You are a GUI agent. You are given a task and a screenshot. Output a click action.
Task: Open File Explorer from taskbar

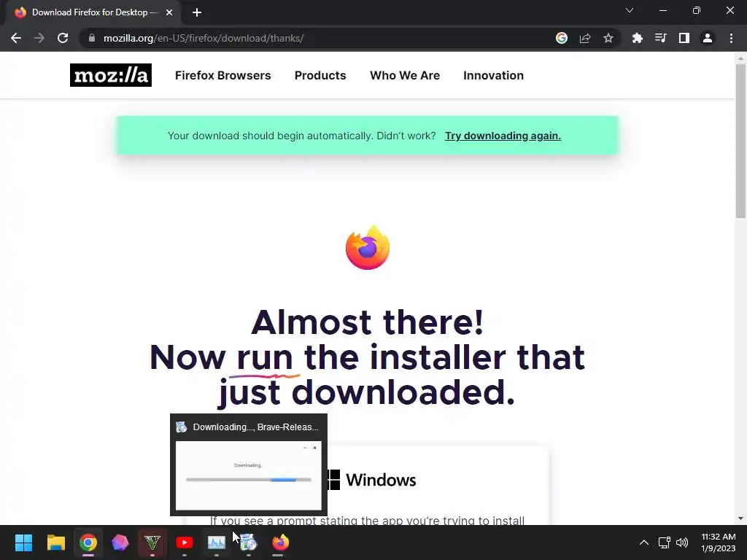(55, 542)
